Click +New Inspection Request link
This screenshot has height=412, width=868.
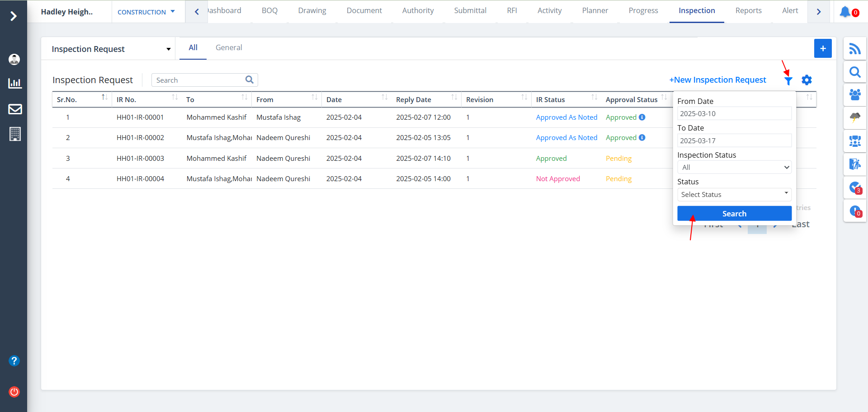[x=717, y=80]
